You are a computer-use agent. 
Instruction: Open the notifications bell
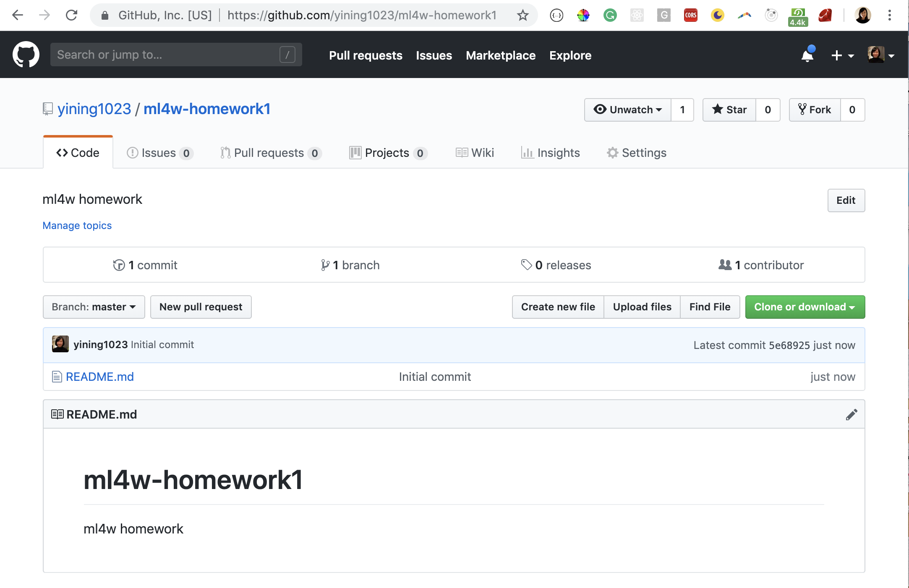[807, 55]
